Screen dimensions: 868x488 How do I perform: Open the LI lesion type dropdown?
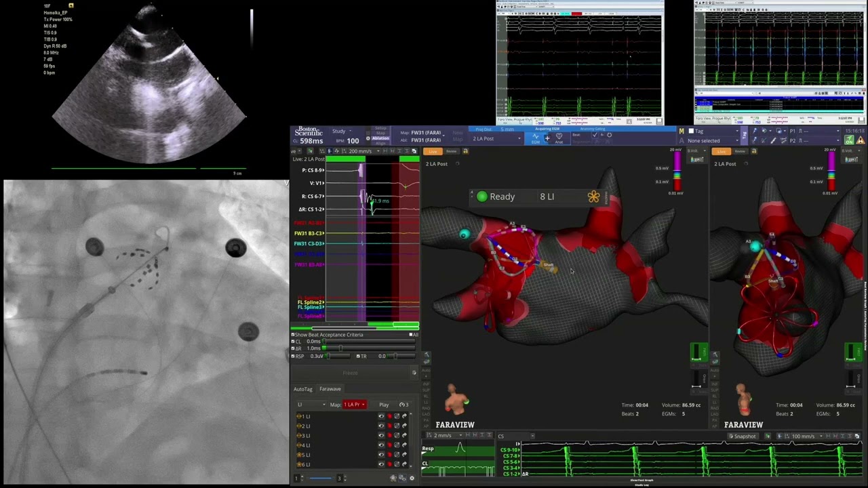tap(311, 405)
